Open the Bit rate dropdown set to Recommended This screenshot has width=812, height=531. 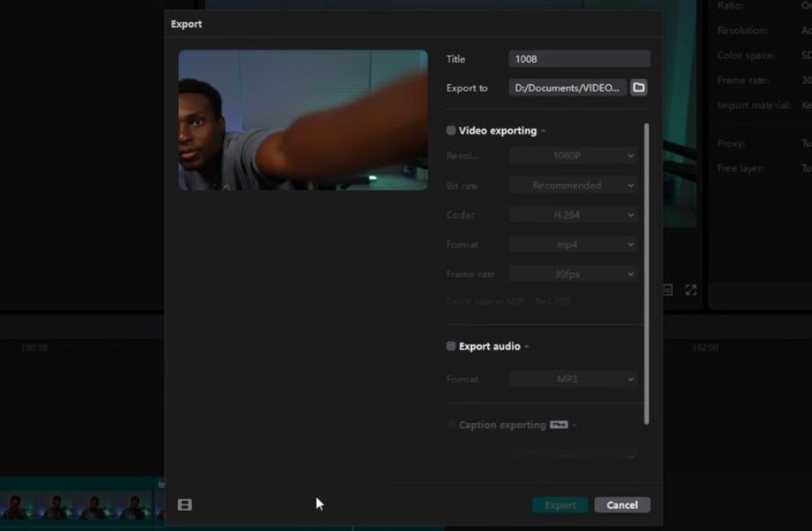pos(572,185)
